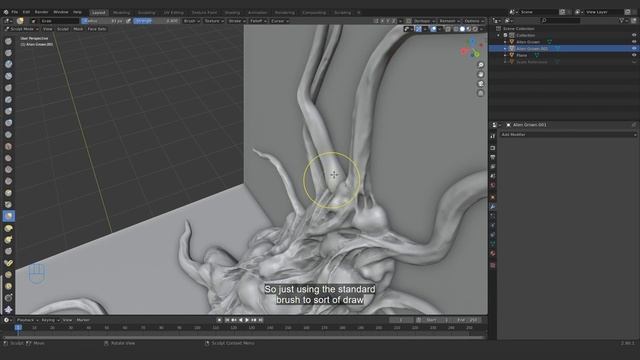Select the Flatten brush tool
The image size is (640, 360).
coord(8,158)
